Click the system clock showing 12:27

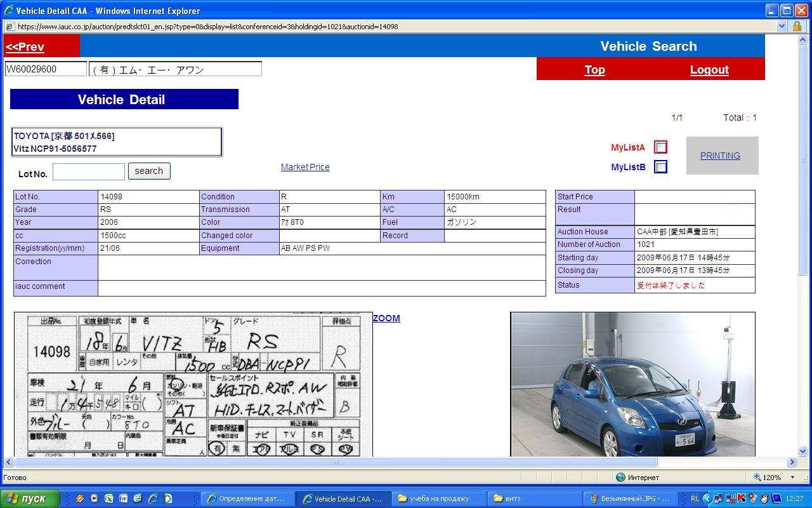(x=794, y=498)
